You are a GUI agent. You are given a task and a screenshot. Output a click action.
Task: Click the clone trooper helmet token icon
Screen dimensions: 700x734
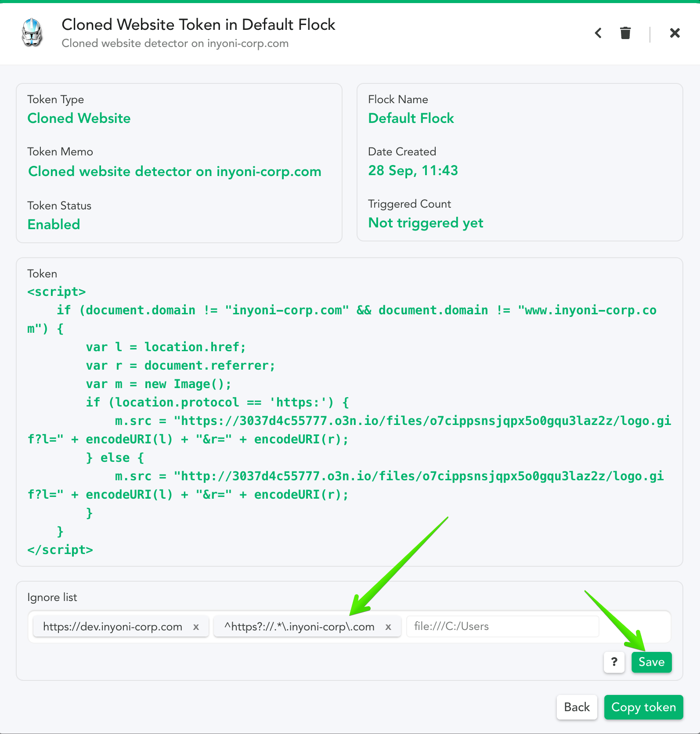[32, 32]
